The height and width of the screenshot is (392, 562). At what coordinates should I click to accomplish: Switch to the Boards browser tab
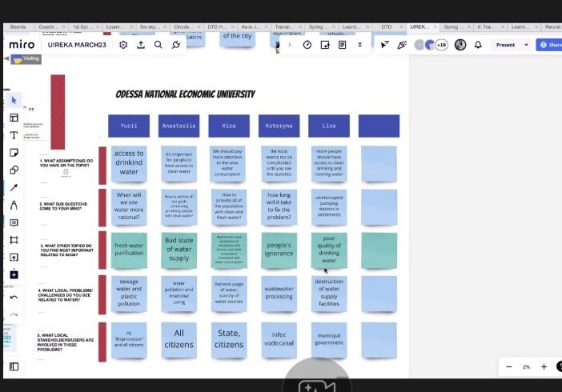18,26
